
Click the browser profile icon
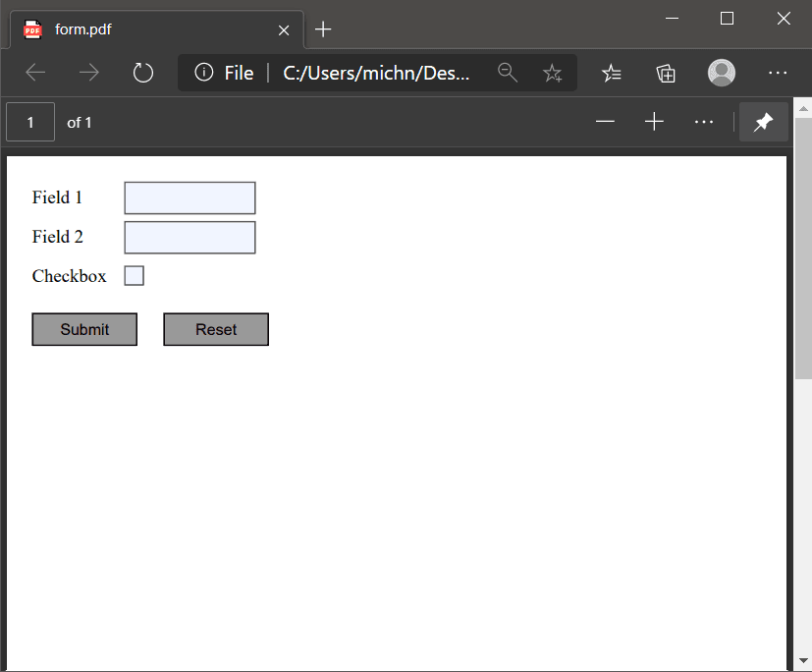click(721, 73)
